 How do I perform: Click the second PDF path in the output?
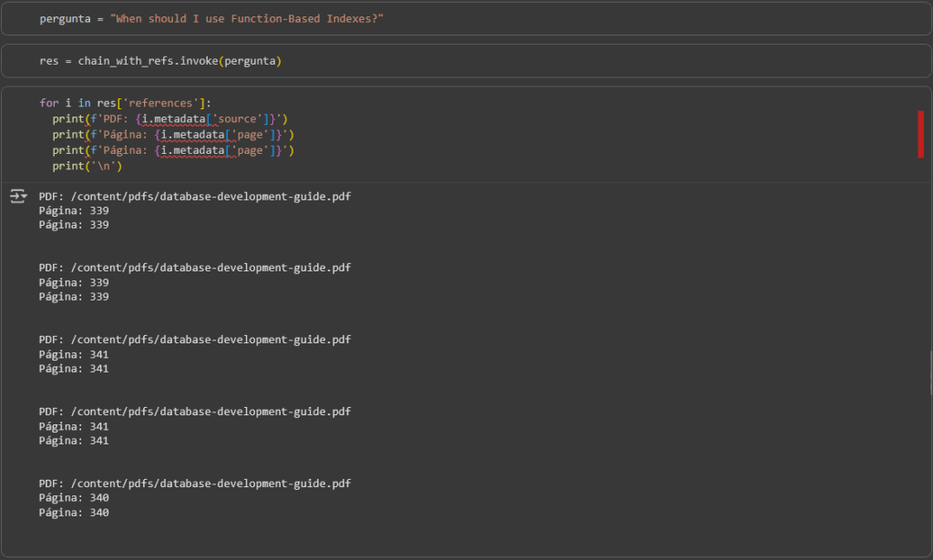[x=210, y=268]
